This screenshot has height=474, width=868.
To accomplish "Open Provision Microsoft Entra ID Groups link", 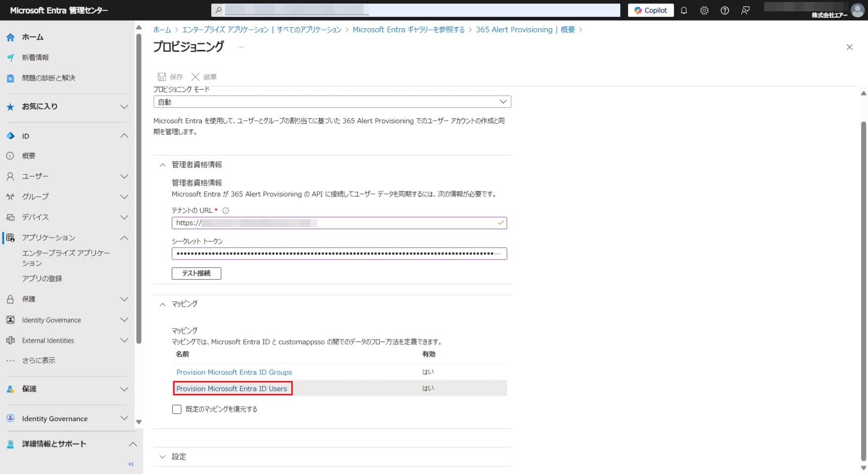I will (x=234, y=372).
